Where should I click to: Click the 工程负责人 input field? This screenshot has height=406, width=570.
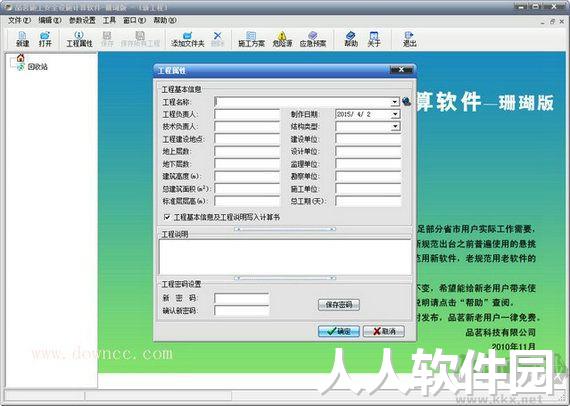point(247,114)
